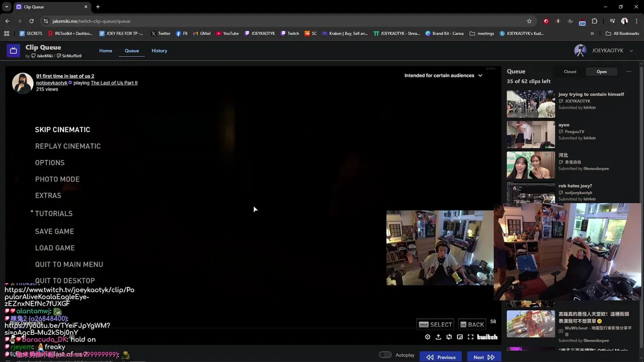Open the Brand Kit - Canva bookmark
The image size is (644, 362).
444,33
